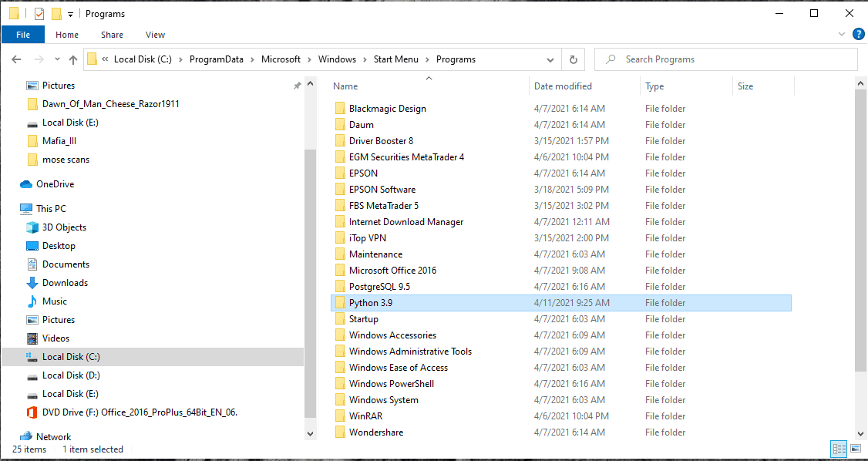Image resolution: width=868 pixels, height=461 pixels.
Task: Select the Blackmagic Design folder icon
Action: [x=340, y=109]
